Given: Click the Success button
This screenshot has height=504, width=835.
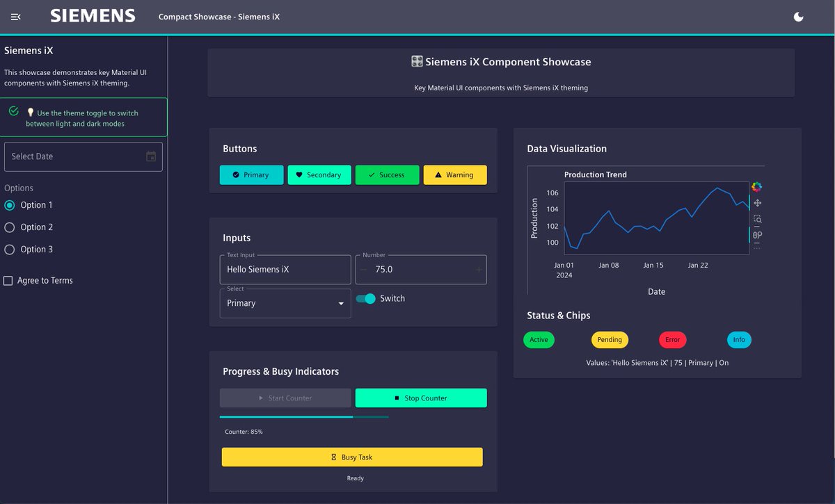Looking at the screenshot, I should tap(387, 175).
